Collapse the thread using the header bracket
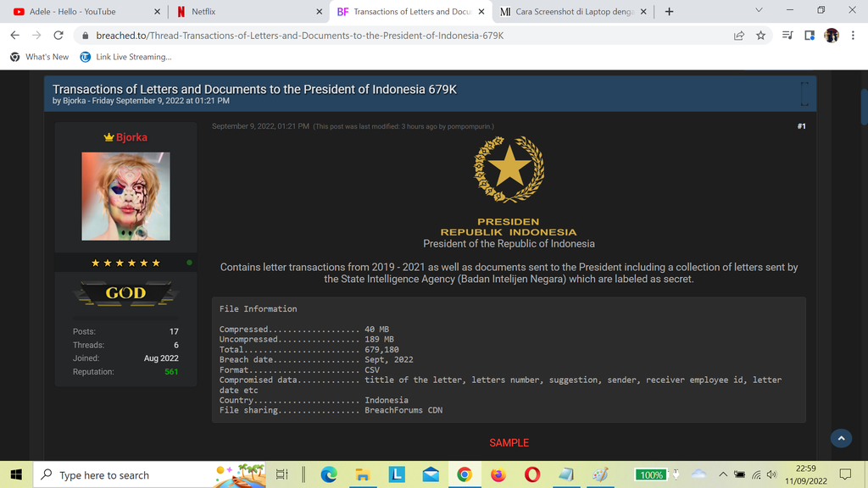868x488 pixels. 804,93
